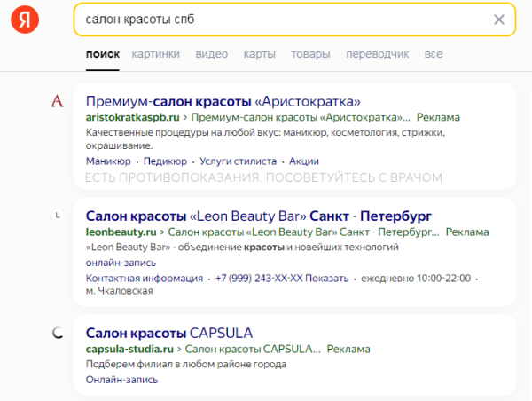Focus the search field containing 'салон красоты спб'

[294, 20]
